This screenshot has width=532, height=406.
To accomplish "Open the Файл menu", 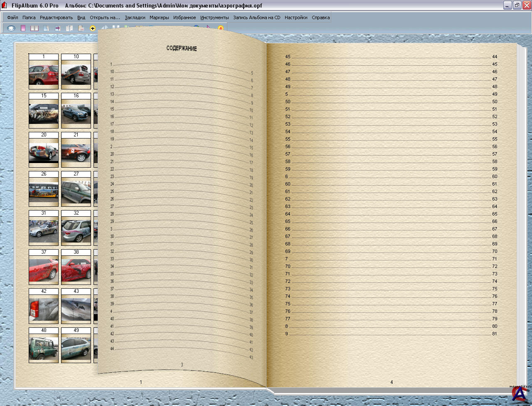I will pyautogui.click(x=12, y=17).
